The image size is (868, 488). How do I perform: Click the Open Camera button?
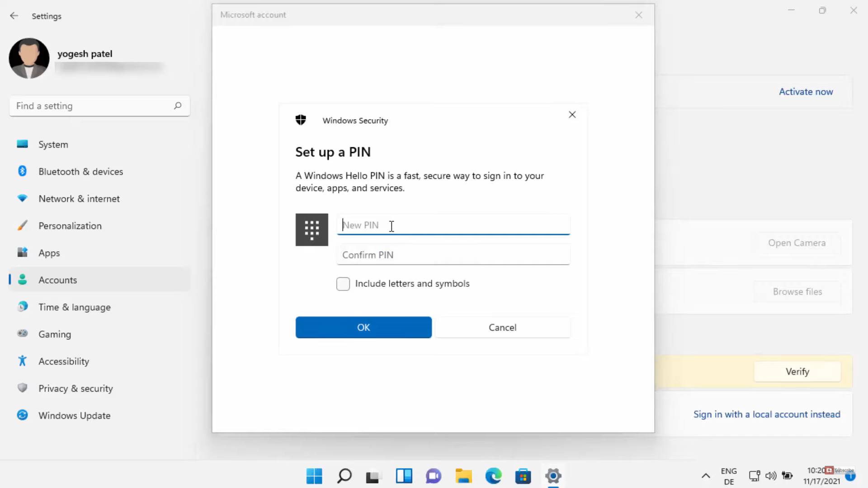797,243
